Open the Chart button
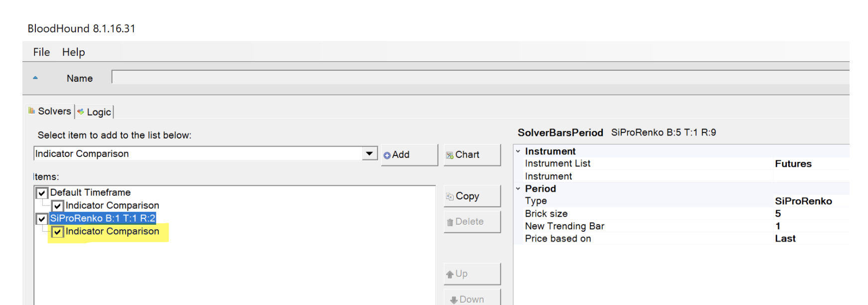The height and width of the screenshot is (305, 868). pos(472,155)
